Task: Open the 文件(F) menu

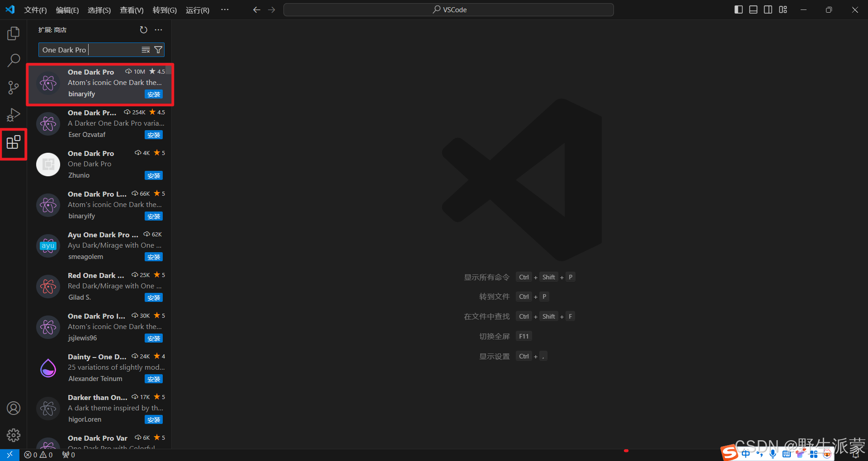Action: [x=35, y=10]
